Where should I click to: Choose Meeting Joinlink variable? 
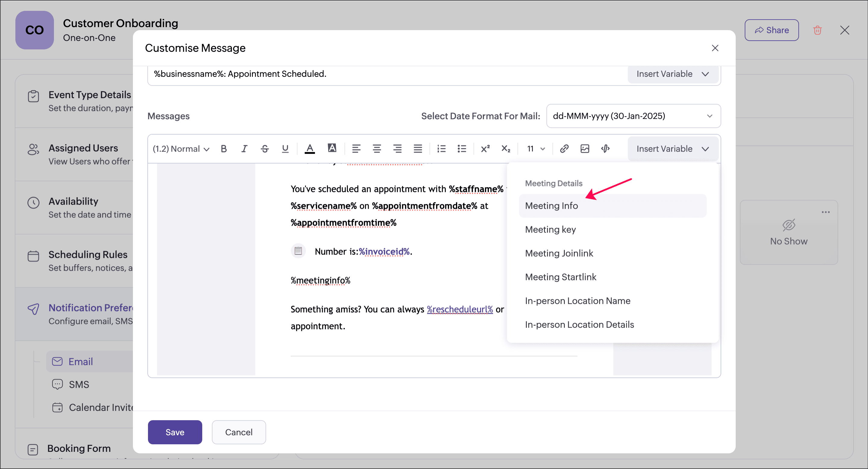point(559,253)
